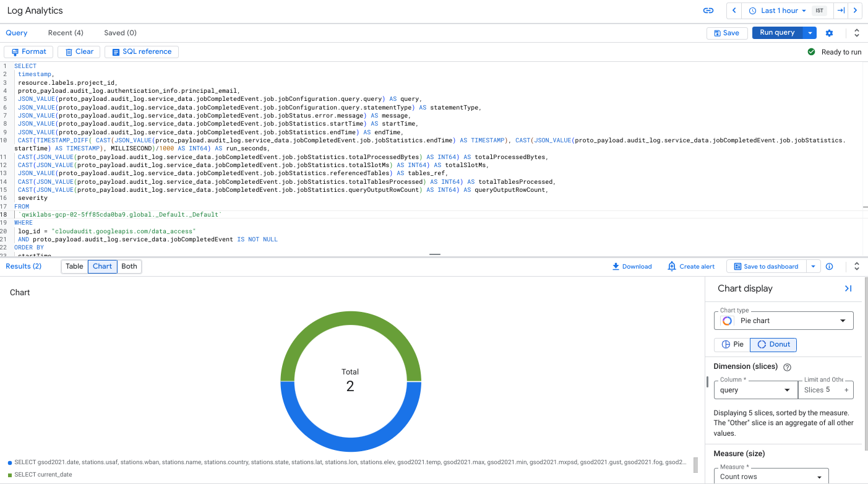Increase slices with plus button
868x484 pixels.
point(847,390)
